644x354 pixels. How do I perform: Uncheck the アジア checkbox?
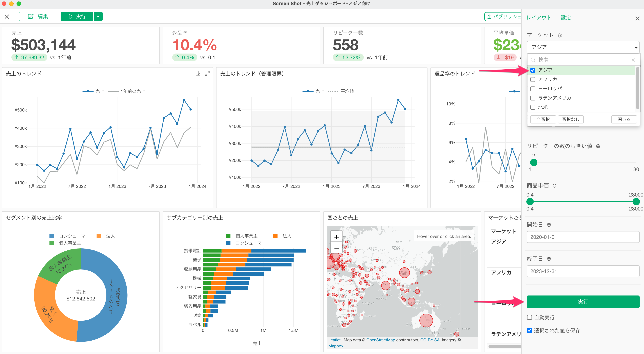coord(533,70)
